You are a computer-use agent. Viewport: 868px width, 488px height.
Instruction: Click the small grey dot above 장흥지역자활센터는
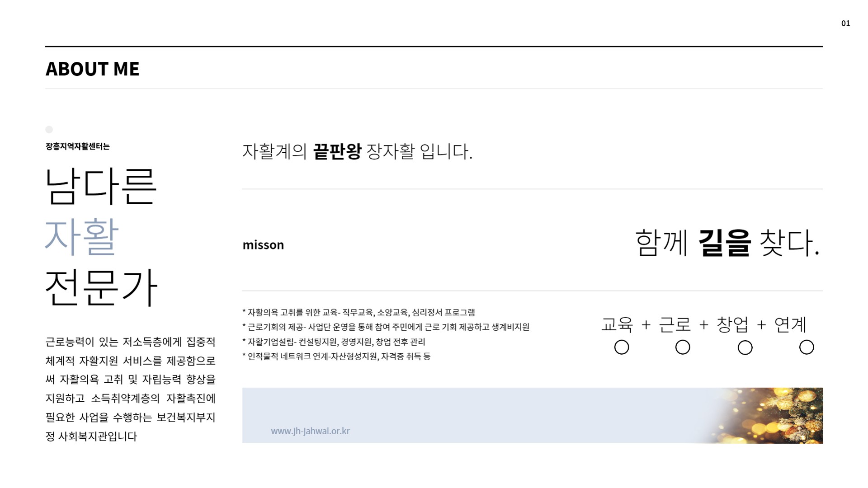point(49,130)
